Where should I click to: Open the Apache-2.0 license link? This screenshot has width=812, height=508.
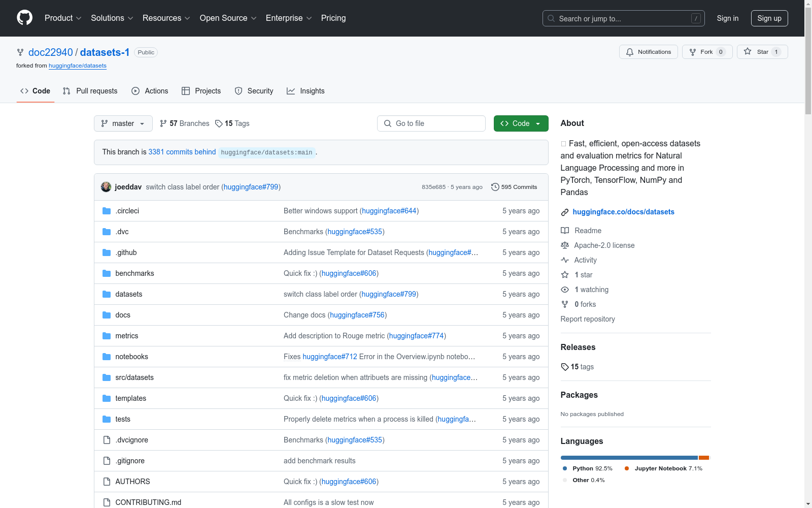pos(604,245)
